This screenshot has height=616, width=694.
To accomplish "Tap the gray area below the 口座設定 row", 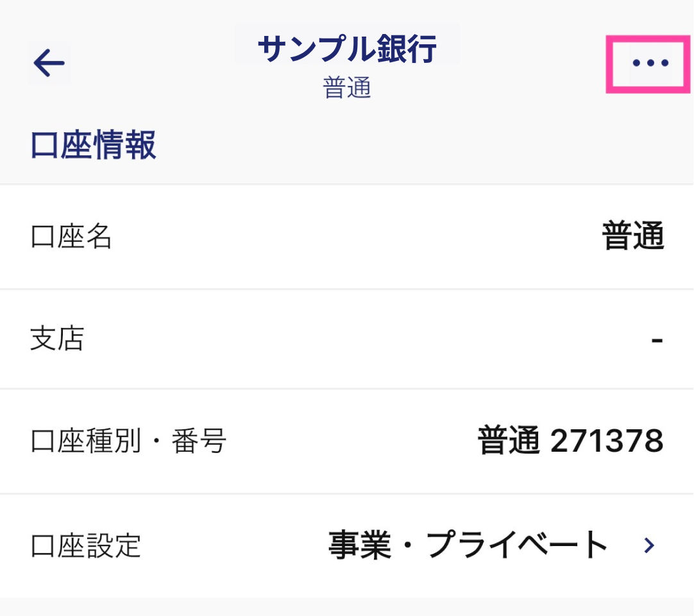I will point(347,607).
